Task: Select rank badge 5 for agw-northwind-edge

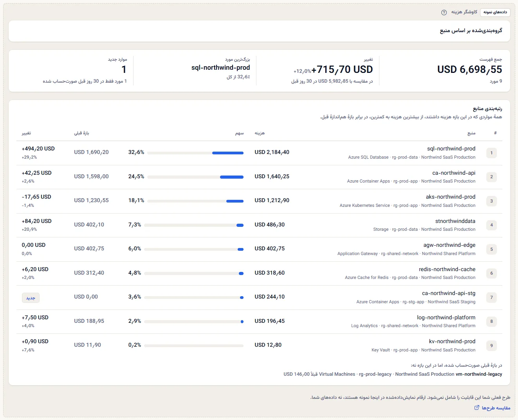Action: coord(492,249)
